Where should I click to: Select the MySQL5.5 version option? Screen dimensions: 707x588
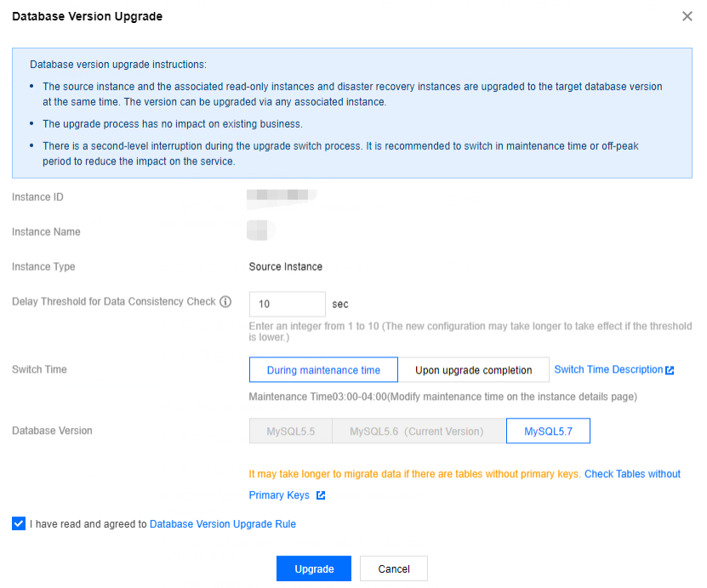pyautogui.click(x=290, y=431)
